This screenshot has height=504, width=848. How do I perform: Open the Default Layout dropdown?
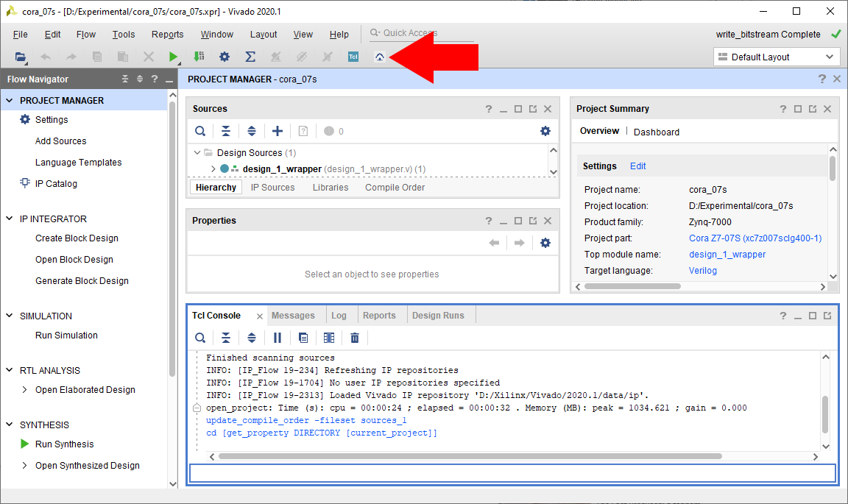click(777, 56)
